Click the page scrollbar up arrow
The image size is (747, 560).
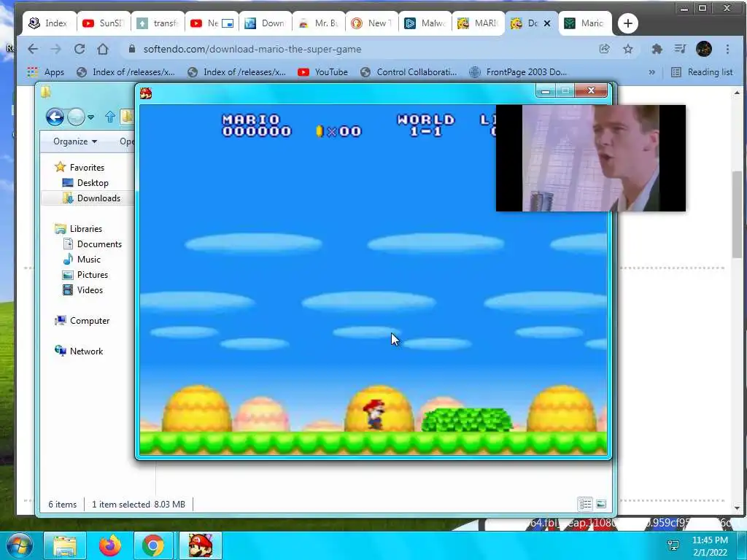[737, 93]
